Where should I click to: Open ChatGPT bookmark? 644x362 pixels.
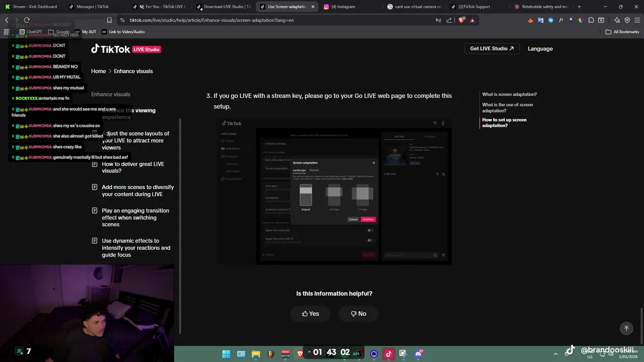tap(30, 32)
